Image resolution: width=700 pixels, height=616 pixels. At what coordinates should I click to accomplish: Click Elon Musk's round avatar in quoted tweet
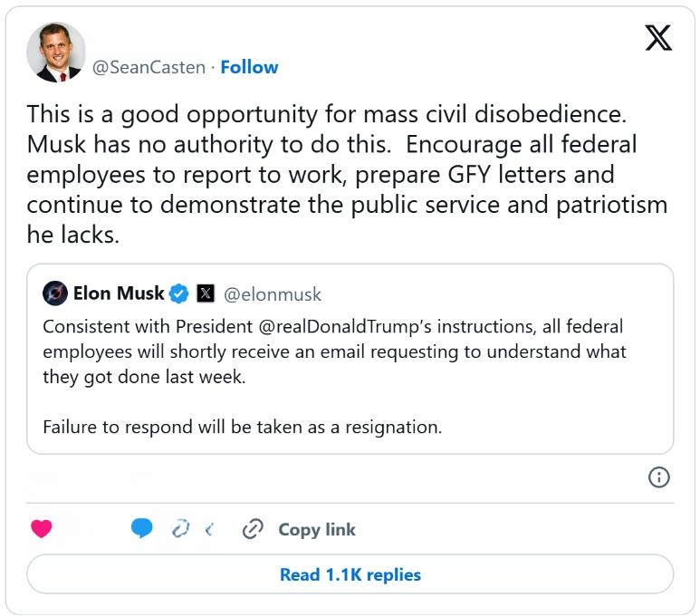coord(55,294)
